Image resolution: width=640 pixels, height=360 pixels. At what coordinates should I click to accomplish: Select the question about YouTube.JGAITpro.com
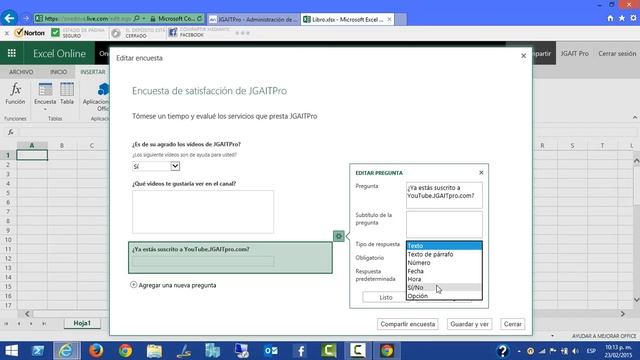230,257
